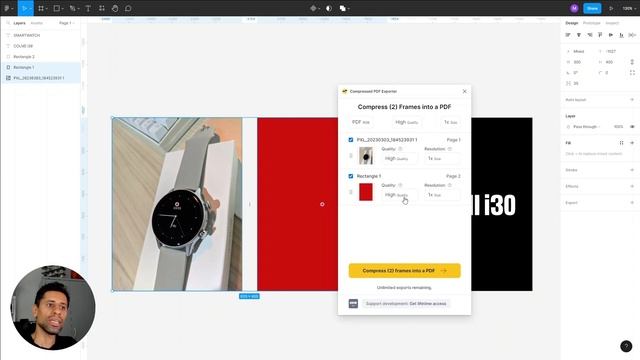The image size is (640, 360).
Task: Click the user avatar in toolbar
Action: tap(574, 8)
